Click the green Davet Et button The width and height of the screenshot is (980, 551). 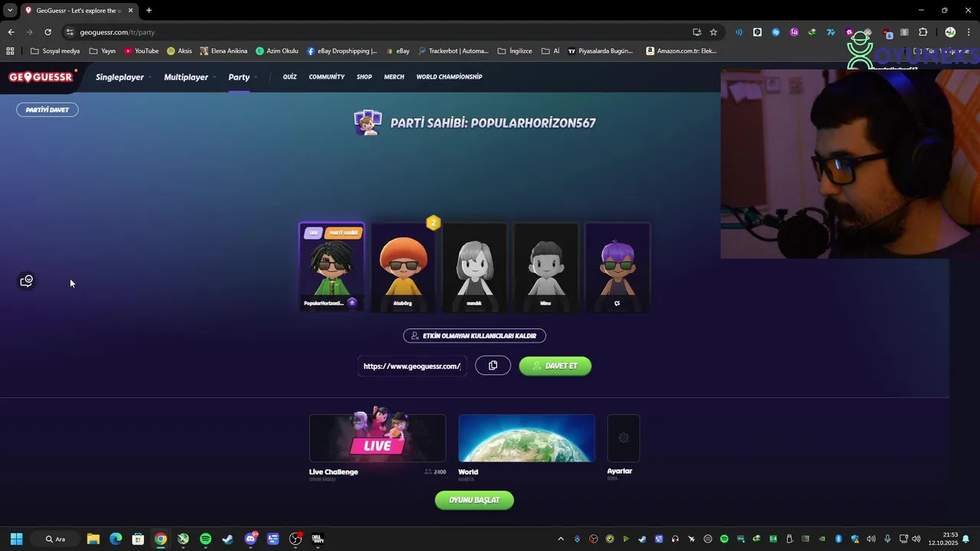click(555, 366)
